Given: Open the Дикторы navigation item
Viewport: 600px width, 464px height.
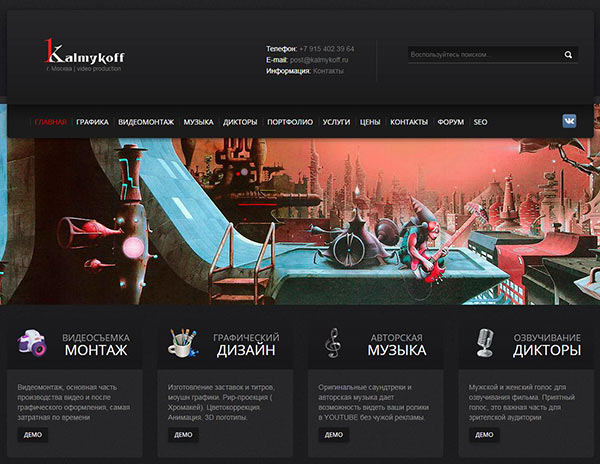Looking at the screenshot, I should point(240,122).
